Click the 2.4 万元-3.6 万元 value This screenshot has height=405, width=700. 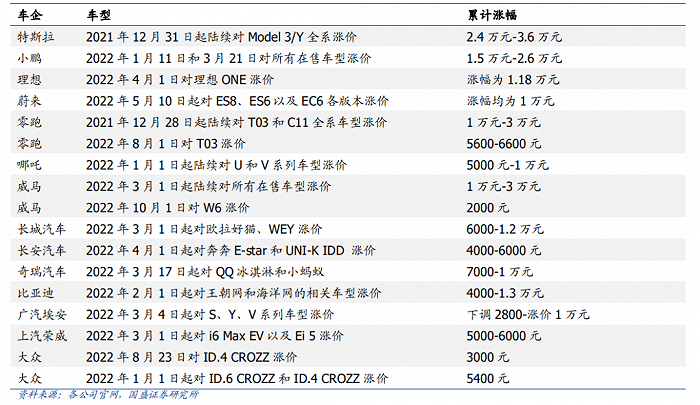pyautogui.click(x=514, y=37)
